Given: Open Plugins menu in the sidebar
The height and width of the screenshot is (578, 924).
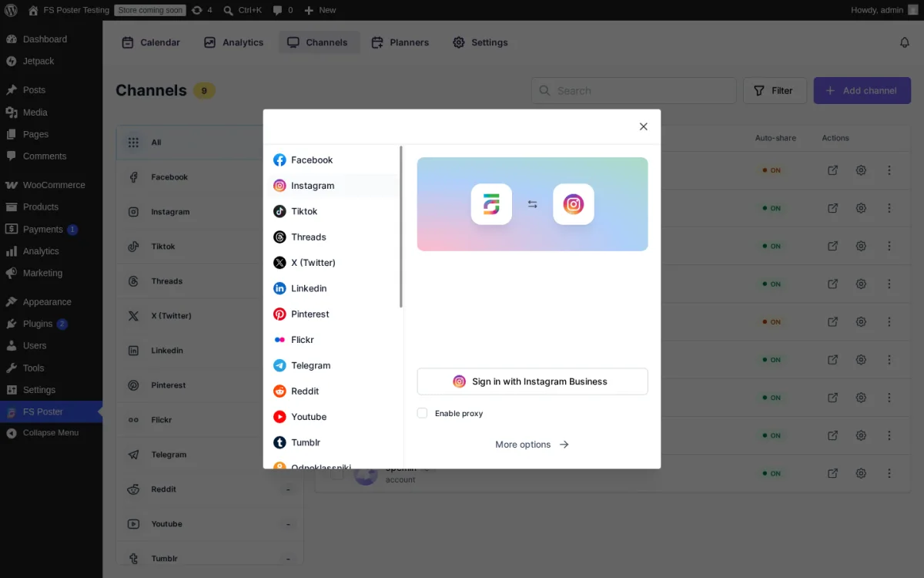Looking at the screenshot, I should coord(51,324).
